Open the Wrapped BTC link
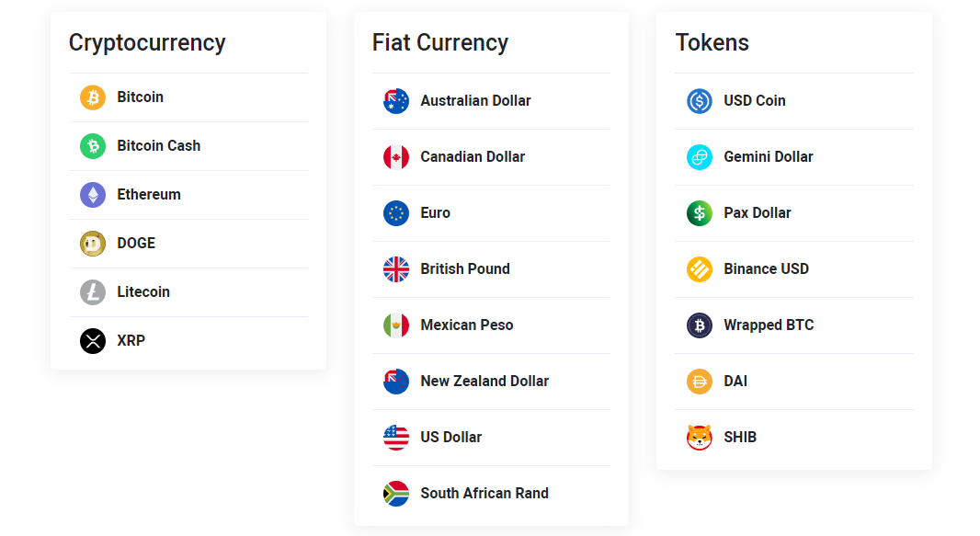This screenshot has height=536, width=980. pos(769,325)
